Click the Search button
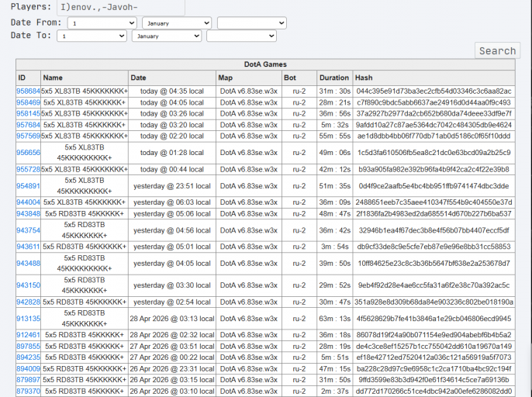 (x=497, y=50)
